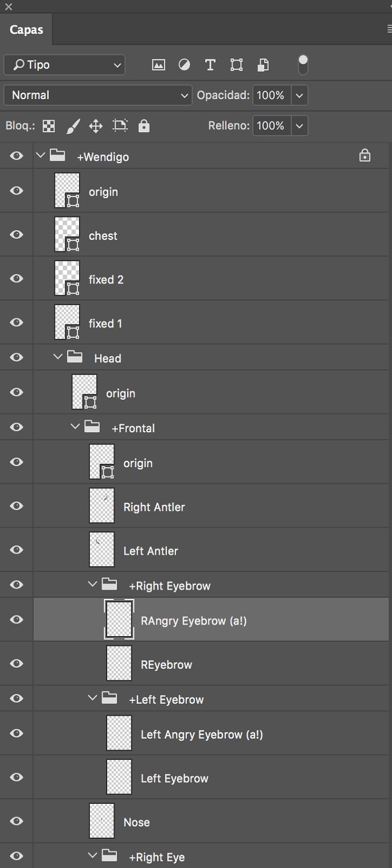Filter layers by shape type
This screenshot has height=868, width=392.
(x=236, y=65)
